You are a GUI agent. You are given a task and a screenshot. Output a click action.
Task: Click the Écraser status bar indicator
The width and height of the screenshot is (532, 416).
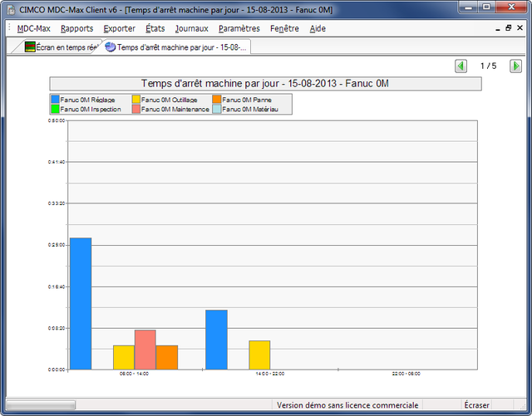[476, 405]
